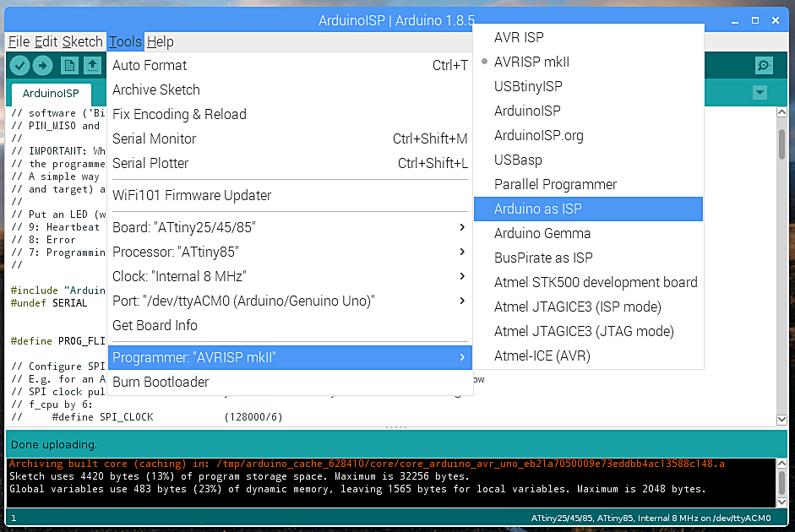Open the Help menu

[x=161, y=41]
